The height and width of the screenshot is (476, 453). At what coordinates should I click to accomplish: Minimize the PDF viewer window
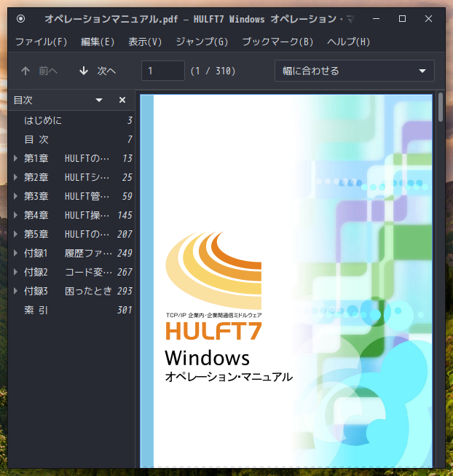[x=377, y=19]
